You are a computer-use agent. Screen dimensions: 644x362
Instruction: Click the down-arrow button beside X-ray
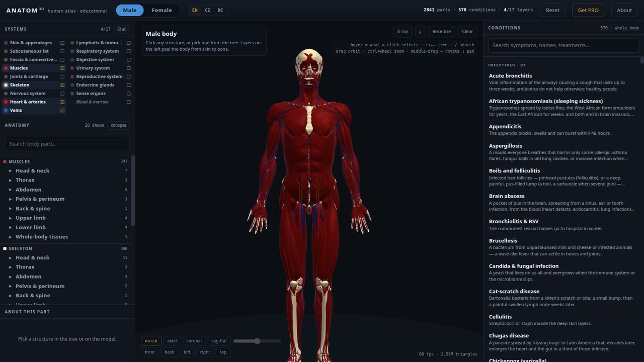(x=420, y=31)
